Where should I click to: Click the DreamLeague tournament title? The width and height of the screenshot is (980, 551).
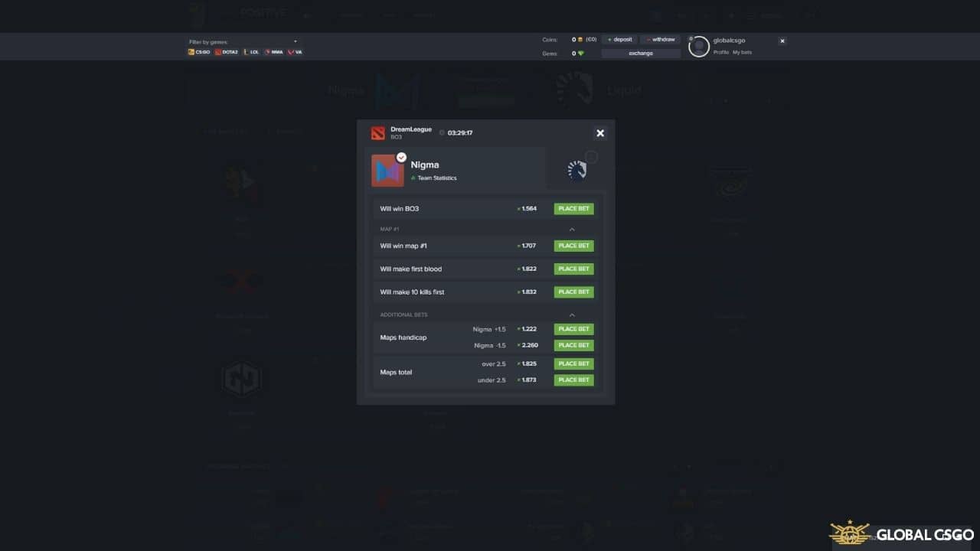coord(411,129)
